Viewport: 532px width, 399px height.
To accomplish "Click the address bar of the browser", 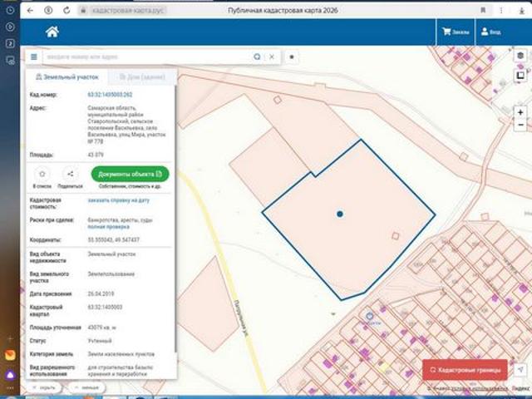I will (283, 11).
